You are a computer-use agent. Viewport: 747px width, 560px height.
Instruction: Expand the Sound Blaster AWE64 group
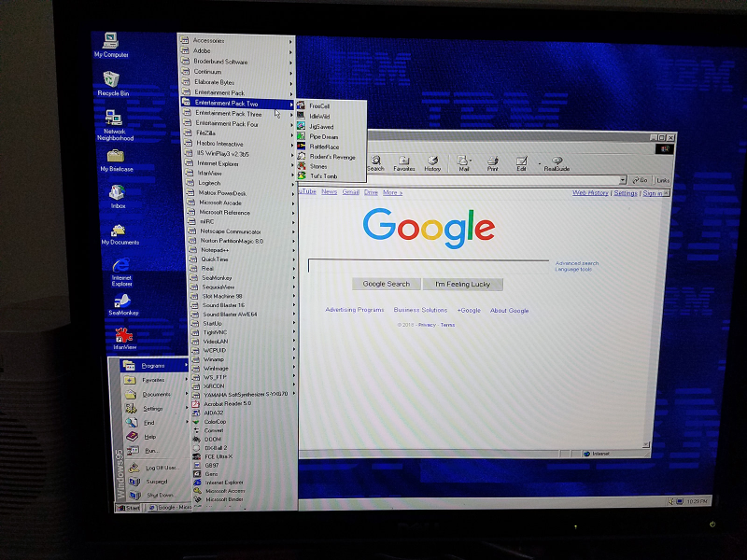pyautogui.click(x=243, y=315)
